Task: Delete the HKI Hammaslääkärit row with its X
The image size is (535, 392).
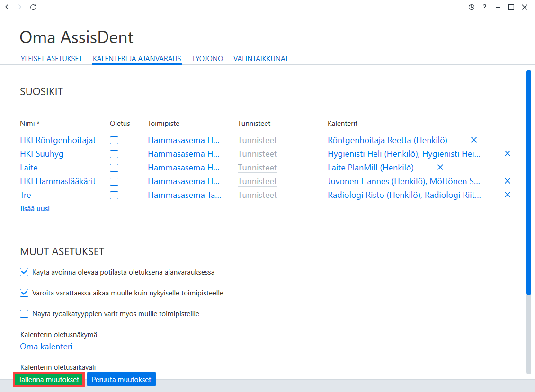Action: click(508, 181)
